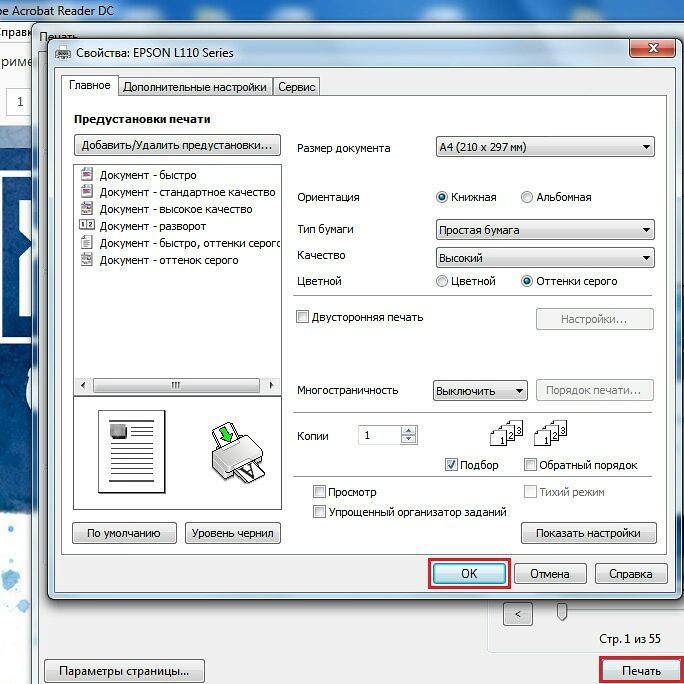The width and height of the screenshot is (684, 684).
Task: Click the Отмена button
Action: [550, 574]
